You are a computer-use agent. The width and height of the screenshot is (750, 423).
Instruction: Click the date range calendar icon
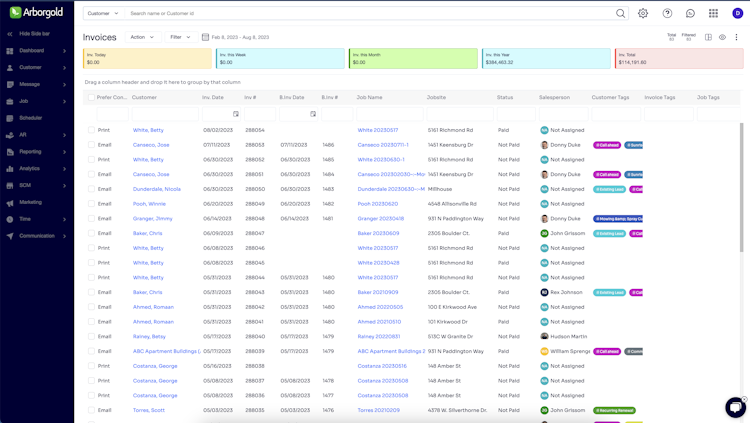click(x=205, y=37)
